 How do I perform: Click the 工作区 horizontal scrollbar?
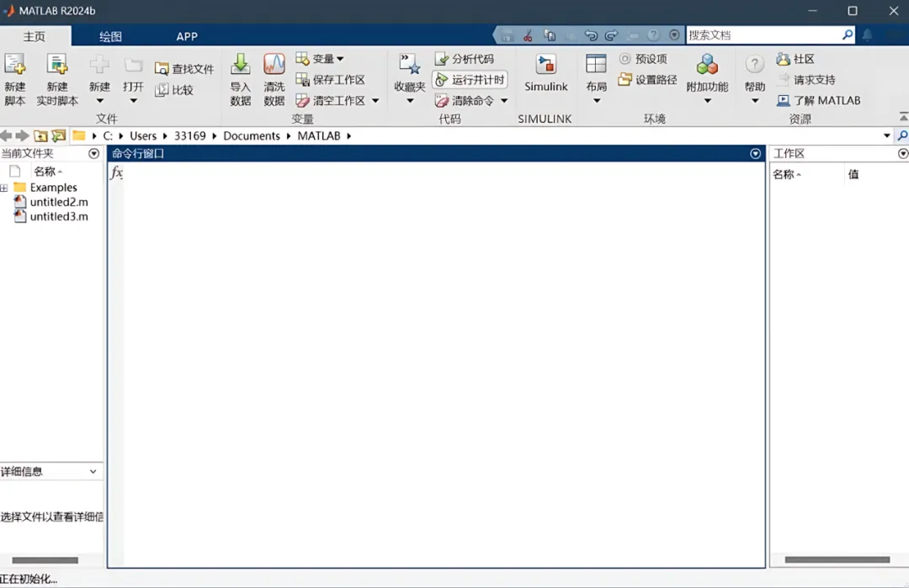click(837, 559)
